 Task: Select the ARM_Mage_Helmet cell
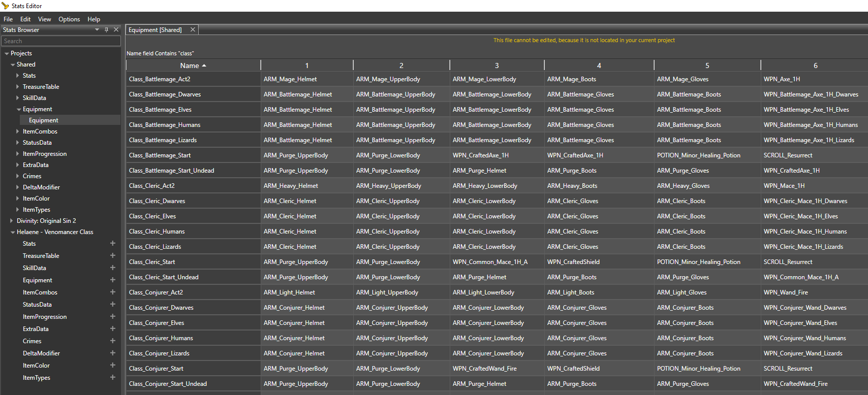[307, 79]
